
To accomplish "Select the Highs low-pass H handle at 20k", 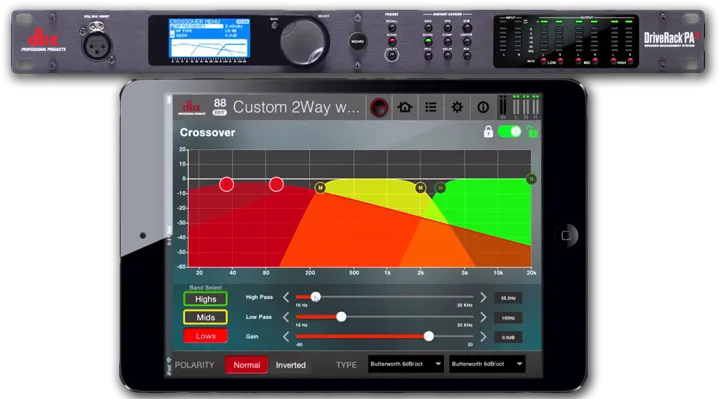I will [531, 179].
